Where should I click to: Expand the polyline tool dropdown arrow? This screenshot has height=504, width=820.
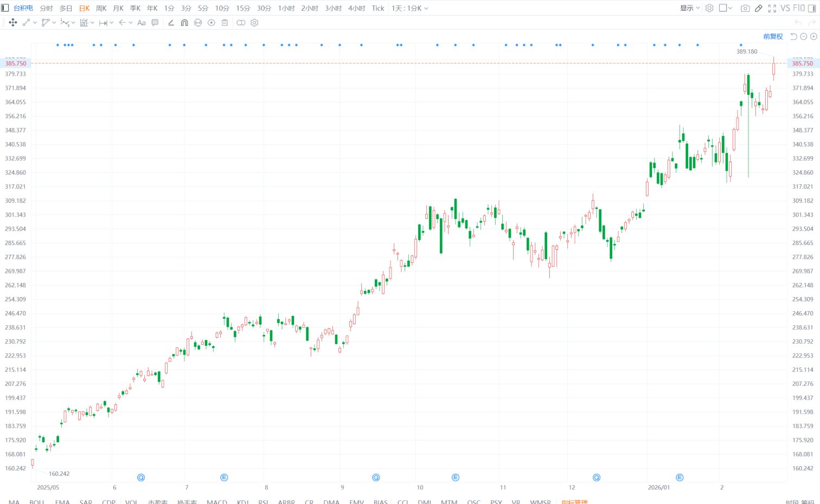(54, 23)
